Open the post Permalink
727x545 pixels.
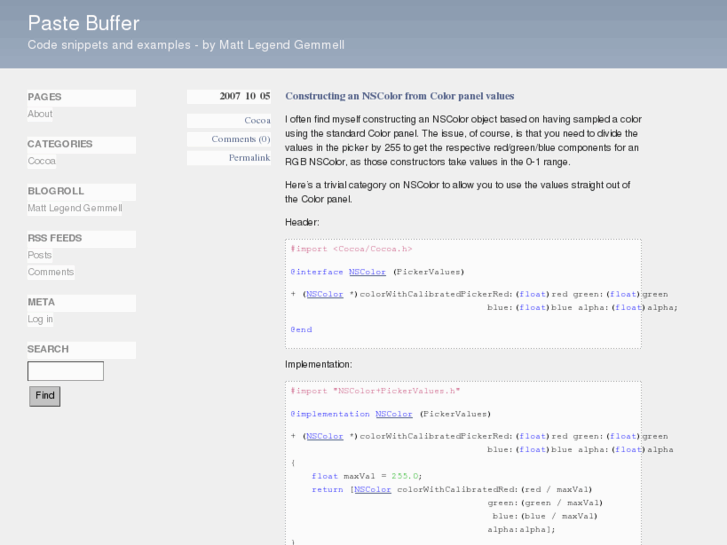pyautogui.click(x=249, y=158)
